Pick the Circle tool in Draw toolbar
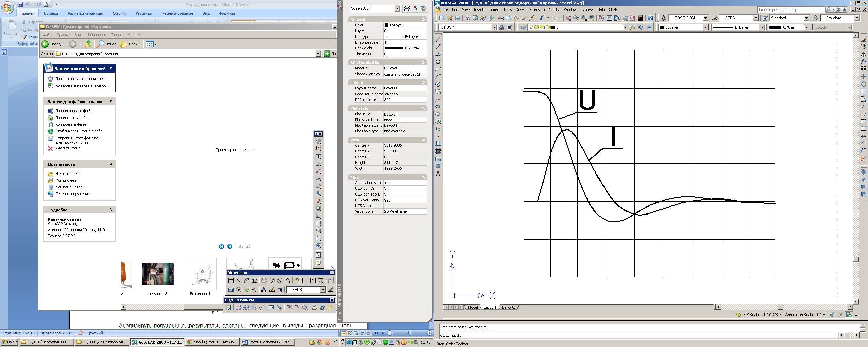This screenshot has height=347, width=868. pos(438,84)
